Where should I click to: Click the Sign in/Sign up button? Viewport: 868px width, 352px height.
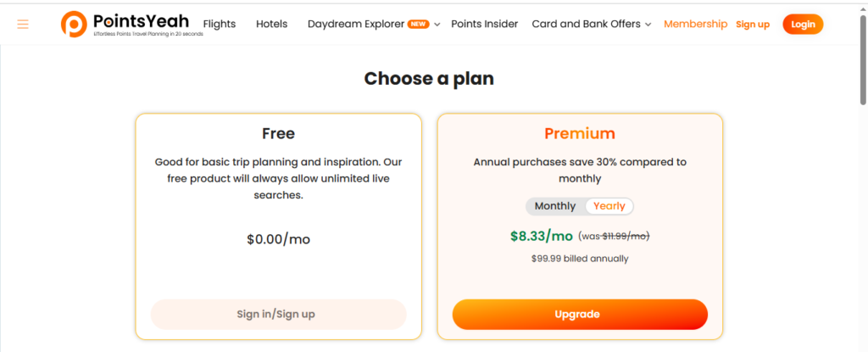[x=278, y=314]
